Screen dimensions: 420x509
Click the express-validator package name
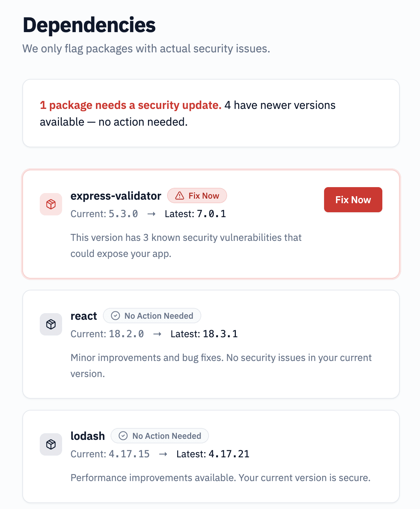tap(115, 196)
